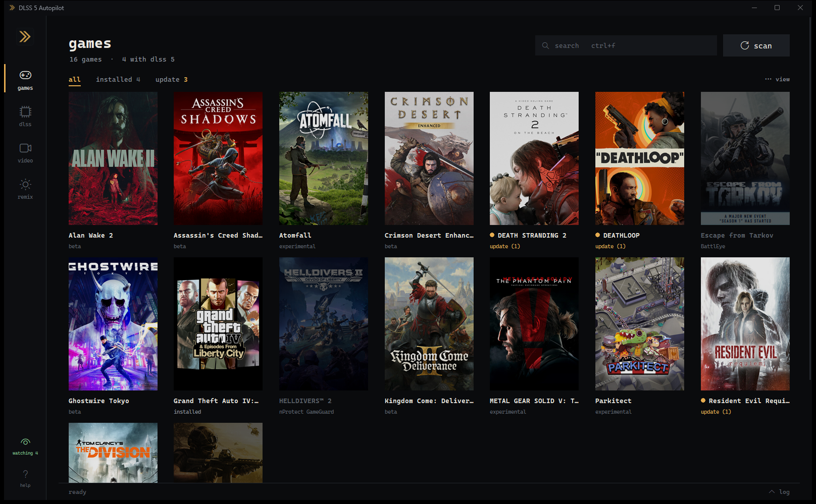The image size is (816, 504).
Task: Click the 'nProtect GameGuard' label
Action: click(307, 412)
